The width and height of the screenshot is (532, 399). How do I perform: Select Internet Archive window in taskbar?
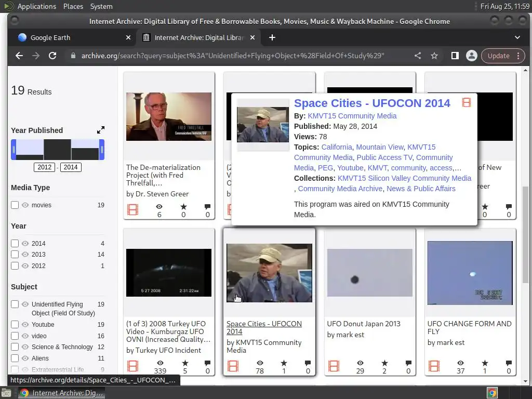coord(62,393)
